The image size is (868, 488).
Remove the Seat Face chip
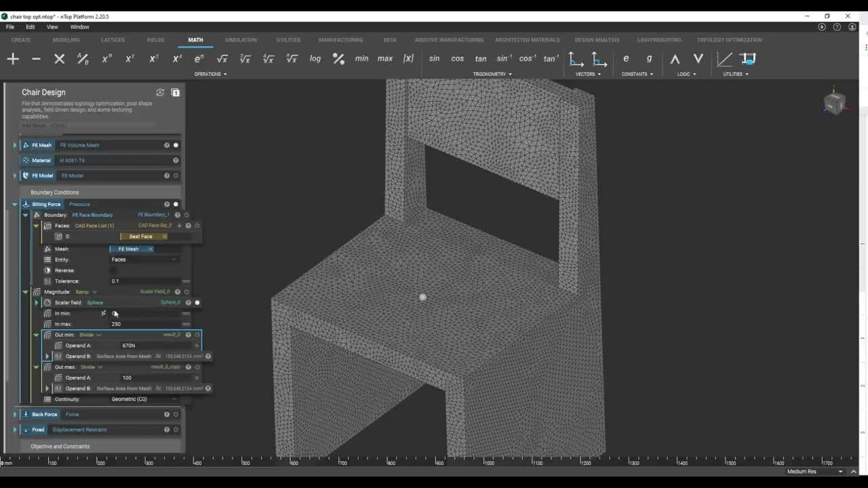coord(164,237)
